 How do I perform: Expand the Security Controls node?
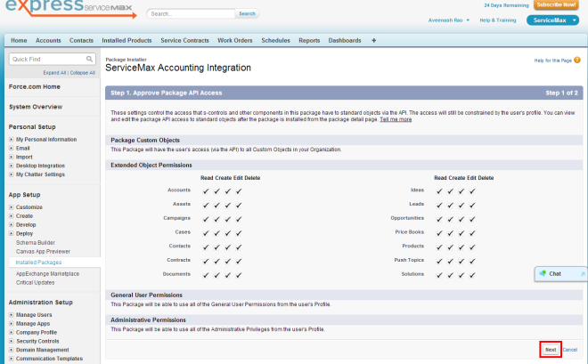point(12,342)
